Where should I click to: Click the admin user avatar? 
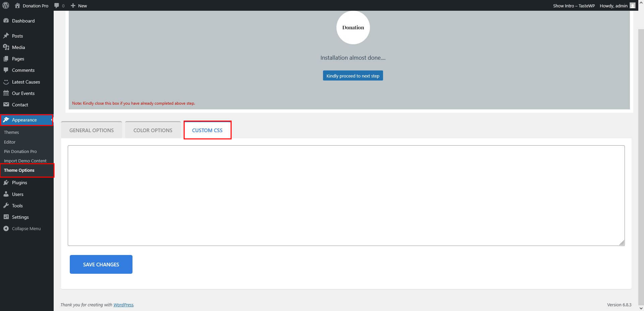(x=632, y=6)
